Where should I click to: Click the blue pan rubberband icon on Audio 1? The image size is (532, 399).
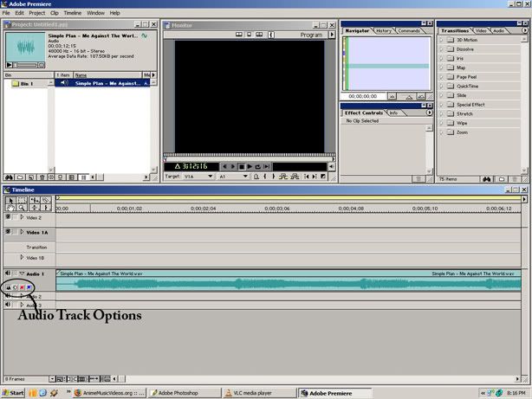coord(29,287)
